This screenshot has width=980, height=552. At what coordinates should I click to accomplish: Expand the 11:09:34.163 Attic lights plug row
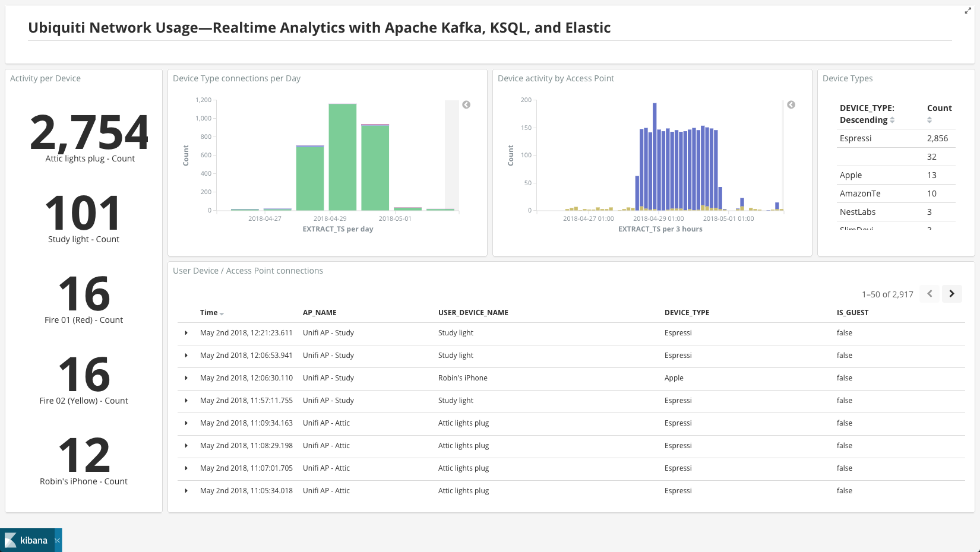pyautogui.click(x=186, y=423)
